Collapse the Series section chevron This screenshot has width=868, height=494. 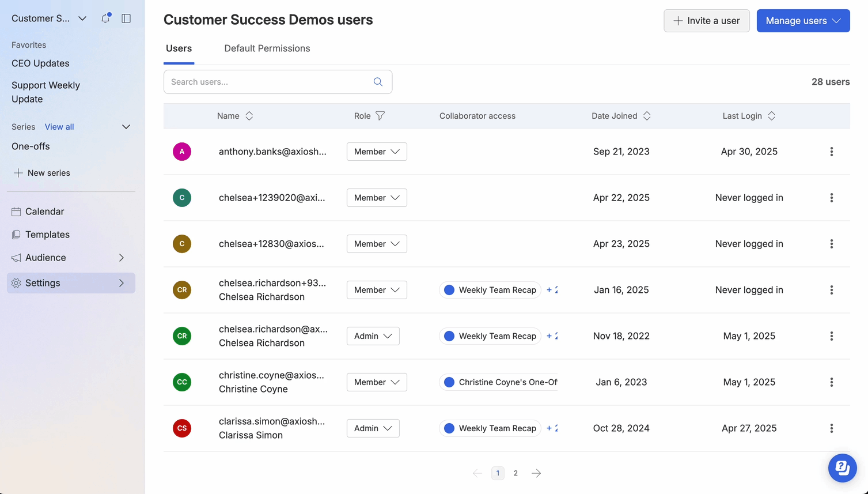tap(126, 127)
